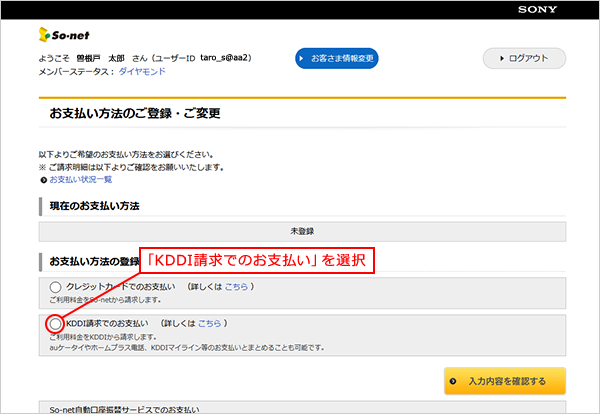Screen dimensions: 600x414
Task: Open お客さま情報変更 page
Action: (337, 58)
